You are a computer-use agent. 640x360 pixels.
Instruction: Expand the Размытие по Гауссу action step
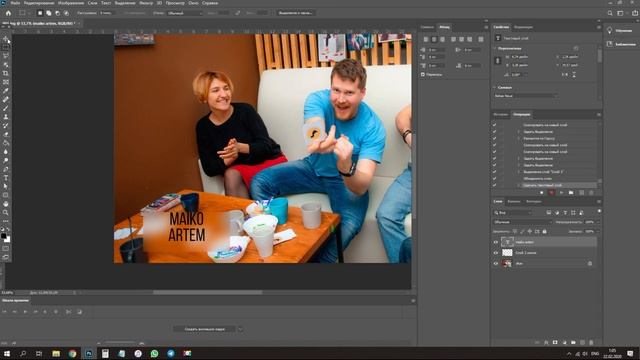pos(519,138)
